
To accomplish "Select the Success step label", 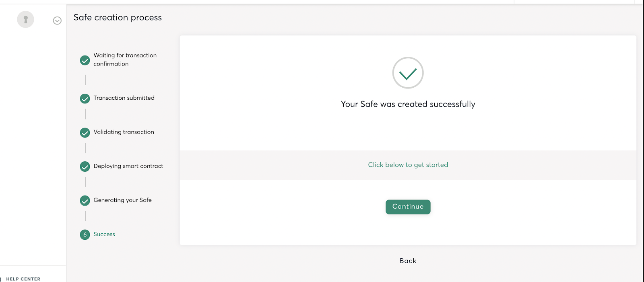I will tap(104, 234).
